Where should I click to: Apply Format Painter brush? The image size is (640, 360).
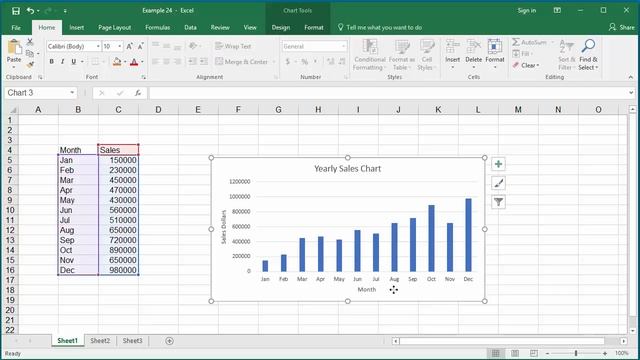tap(30, 64)
